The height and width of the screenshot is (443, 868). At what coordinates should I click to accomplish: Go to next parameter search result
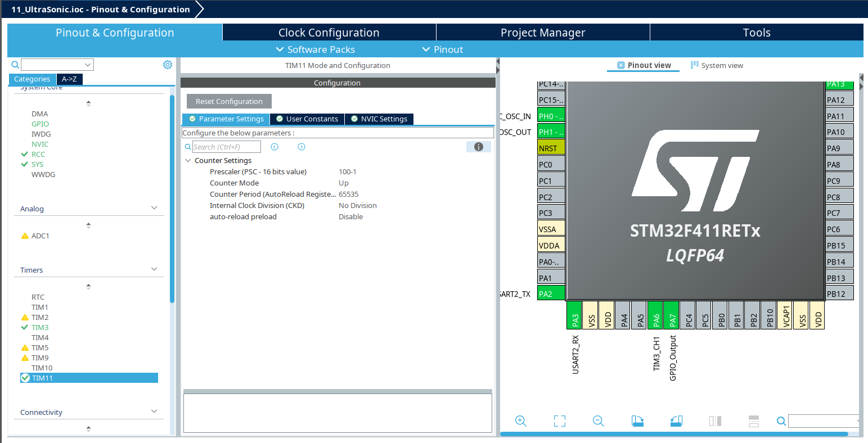coord(302,147)
